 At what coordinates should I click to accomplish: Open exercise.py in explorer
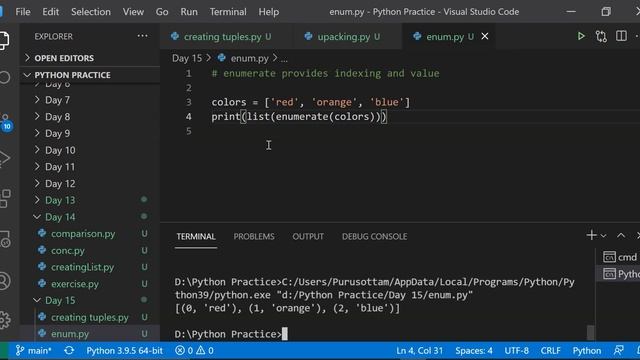[x=75, y=284]
